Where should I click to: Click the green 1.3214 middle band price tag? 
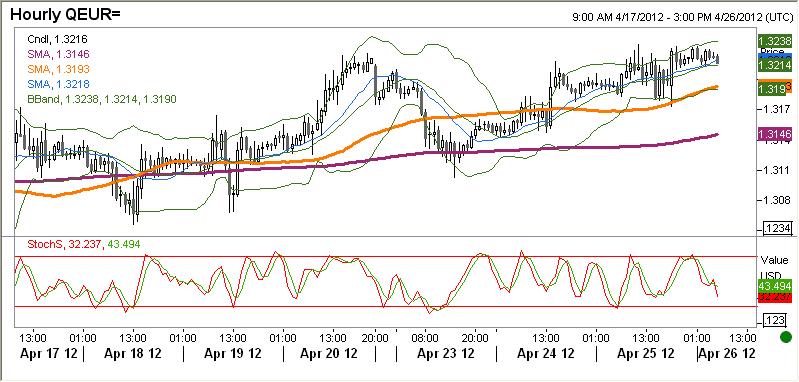(x=774, y=65)
